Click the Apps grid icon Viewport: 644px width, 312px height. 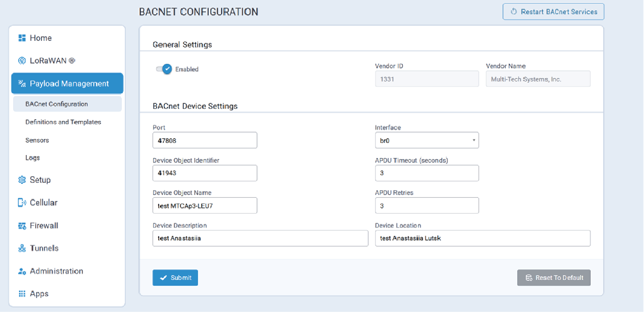coord(22,294)
